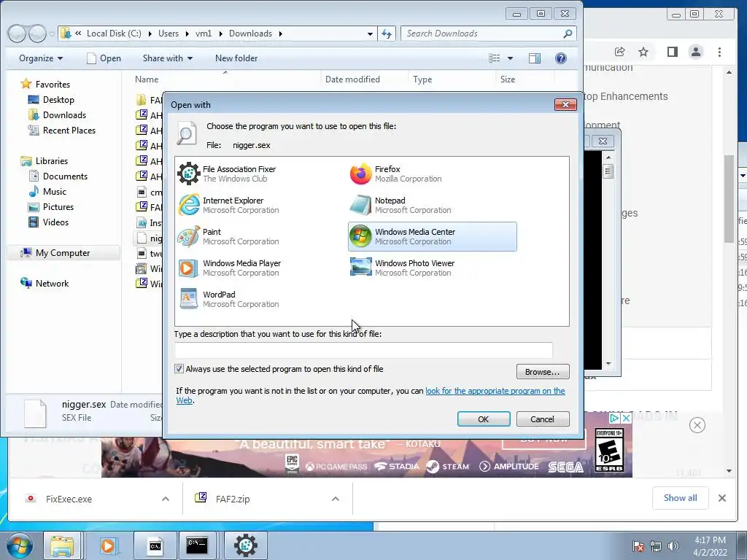This screenshot has width=747, height=560.
Task: Click the Browse... button
Action: [x=543, y=372]
